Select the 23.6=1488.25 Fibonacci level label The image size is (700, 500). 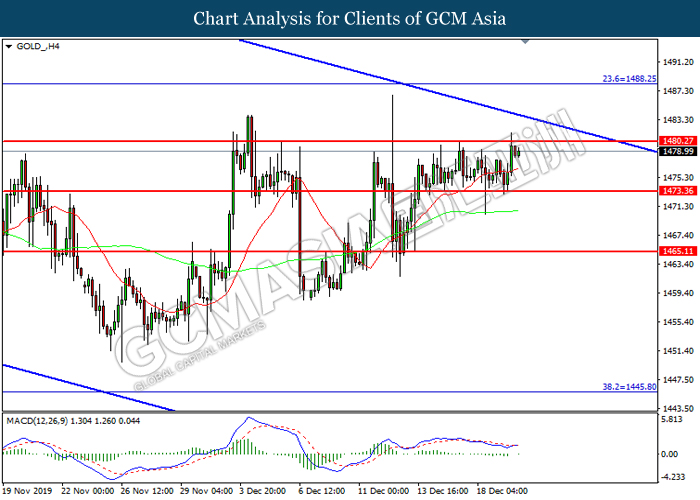click(x=629, y=78)
